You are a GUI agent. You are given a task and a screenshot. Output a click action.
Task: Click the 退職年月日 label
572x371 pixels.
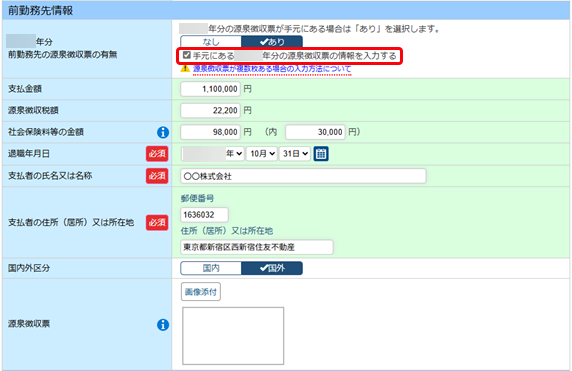coord(29,154)
